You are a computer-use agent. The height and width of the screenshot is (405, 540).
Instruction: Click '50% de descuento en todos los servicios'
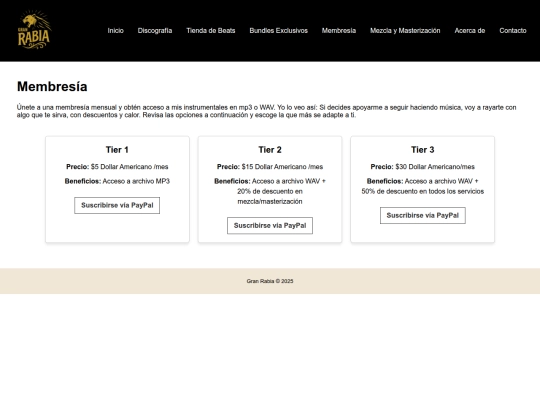423,191
